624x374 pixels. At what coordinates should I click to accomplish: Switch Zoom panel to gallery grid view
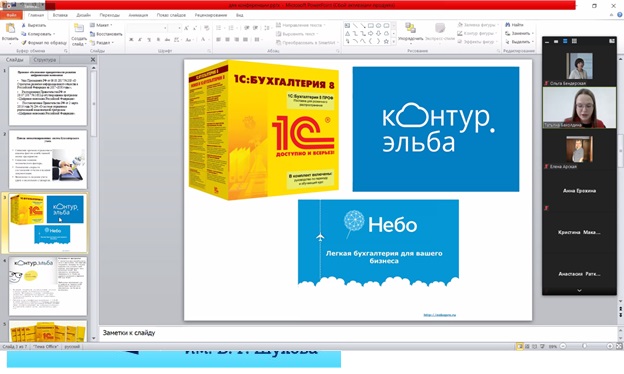point(574,41)
